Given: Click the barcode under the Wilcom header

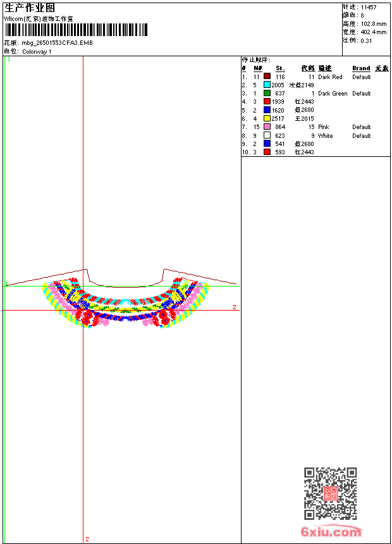Looking at the screenshot, I should click(x=76, y=30).
